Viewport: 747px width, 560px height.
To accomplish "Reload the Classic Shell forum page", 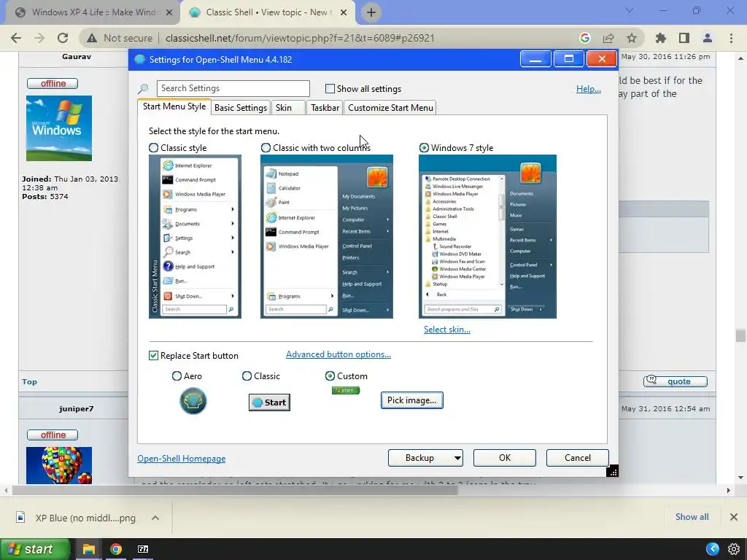I will coord(63,38).
